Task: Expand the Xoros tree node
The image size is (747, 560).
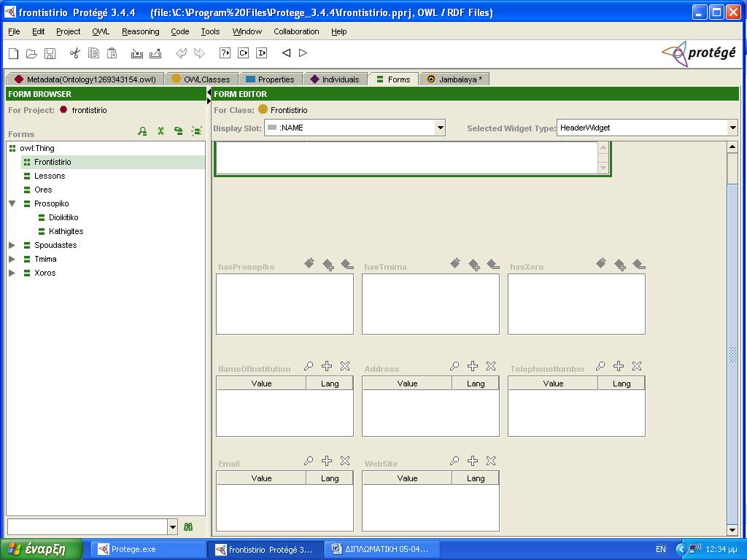Action: 12,273
